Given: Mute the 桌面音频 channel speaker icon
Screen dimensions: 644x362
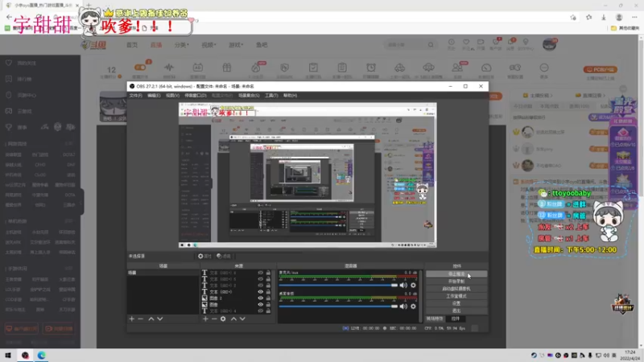Looking at the screenshot, I should pos(403,306).
